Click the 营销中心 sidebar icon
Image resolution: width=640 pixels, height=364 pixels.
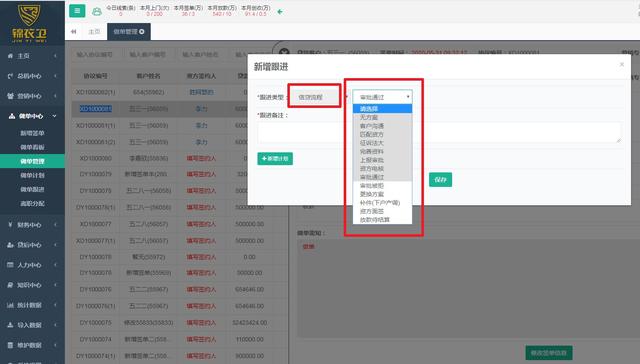click(10, 96)
